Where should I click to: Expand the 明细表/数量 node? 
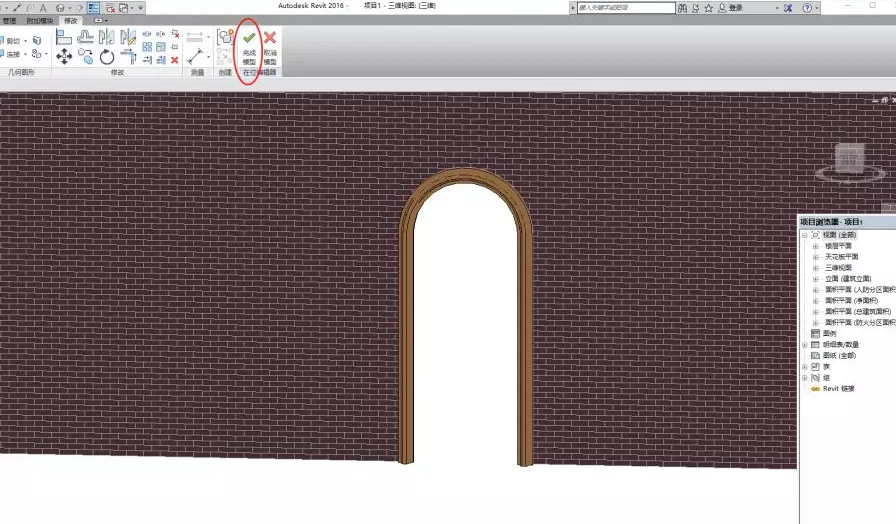tap(805, 345)
